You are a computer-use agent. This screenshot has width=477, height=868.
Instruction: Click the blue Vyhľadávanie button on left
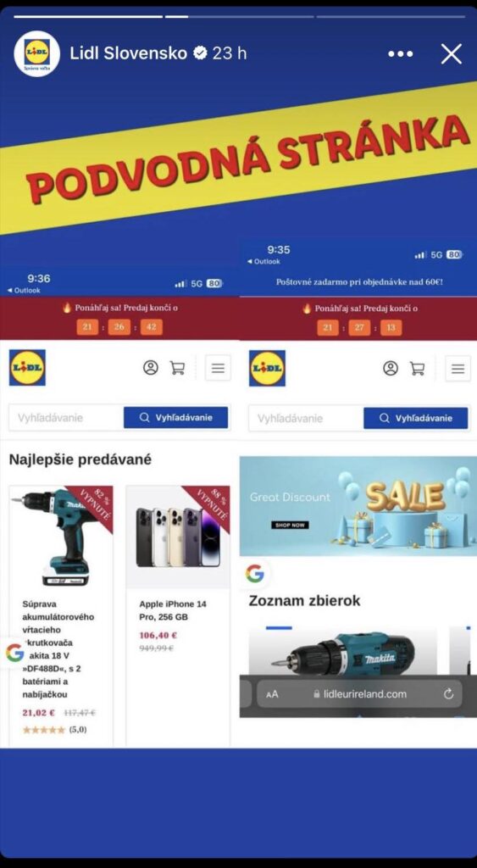coord(176,418)
